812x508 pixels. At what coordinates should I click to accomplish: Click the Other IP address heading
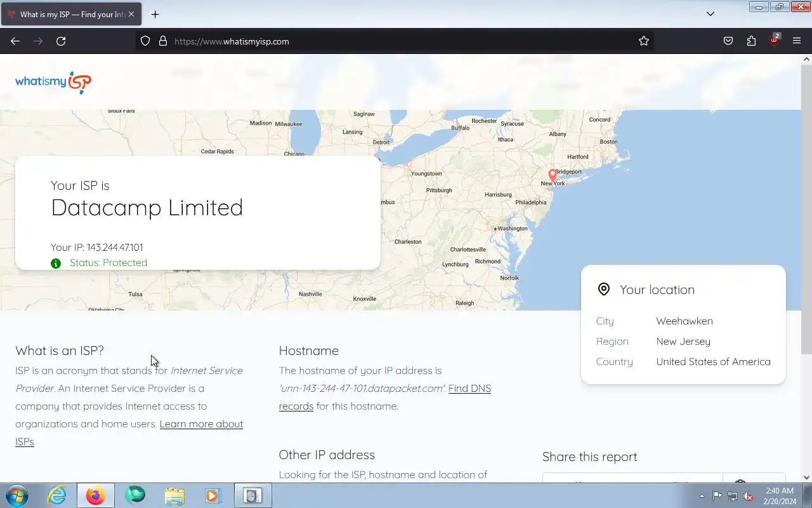[x=327, y=455]
